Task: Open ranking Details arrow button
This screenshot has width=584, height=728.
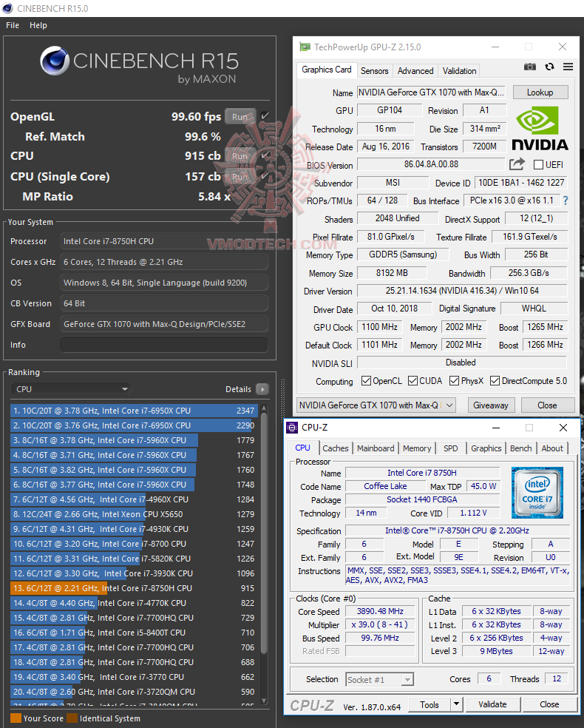Action: (262, 389)
